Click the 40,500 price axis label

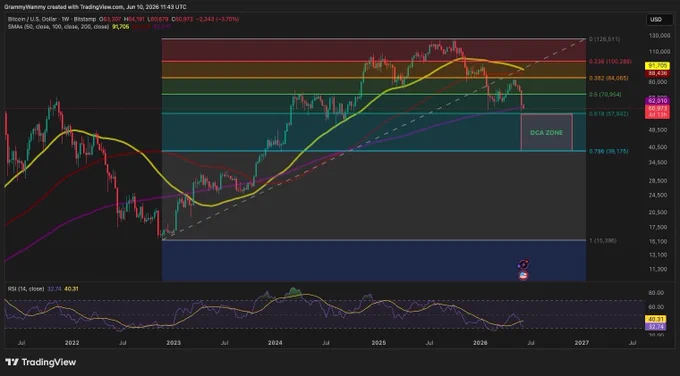pyautogui.click(x=659, y=147)
